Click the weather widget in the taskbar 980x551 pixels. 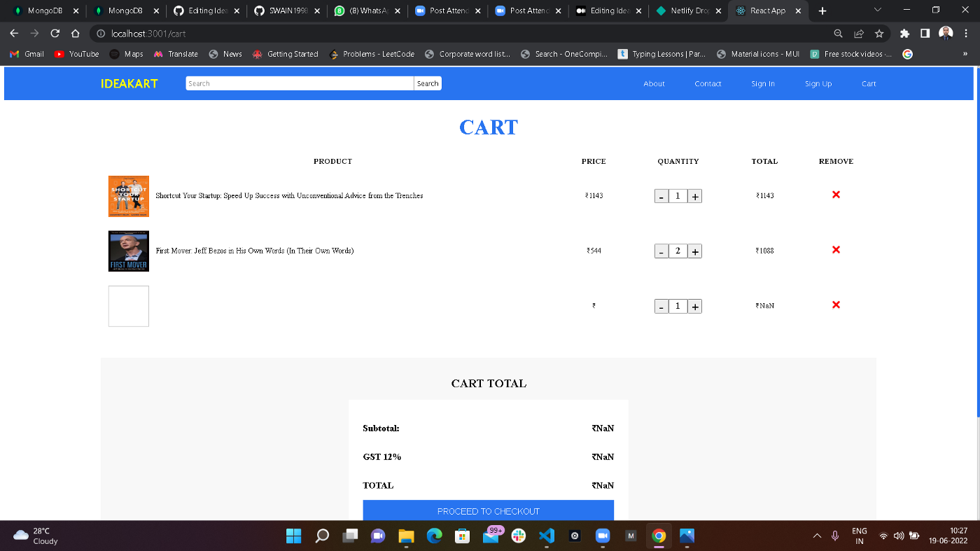pyautogui.click(x=33, y=536)
